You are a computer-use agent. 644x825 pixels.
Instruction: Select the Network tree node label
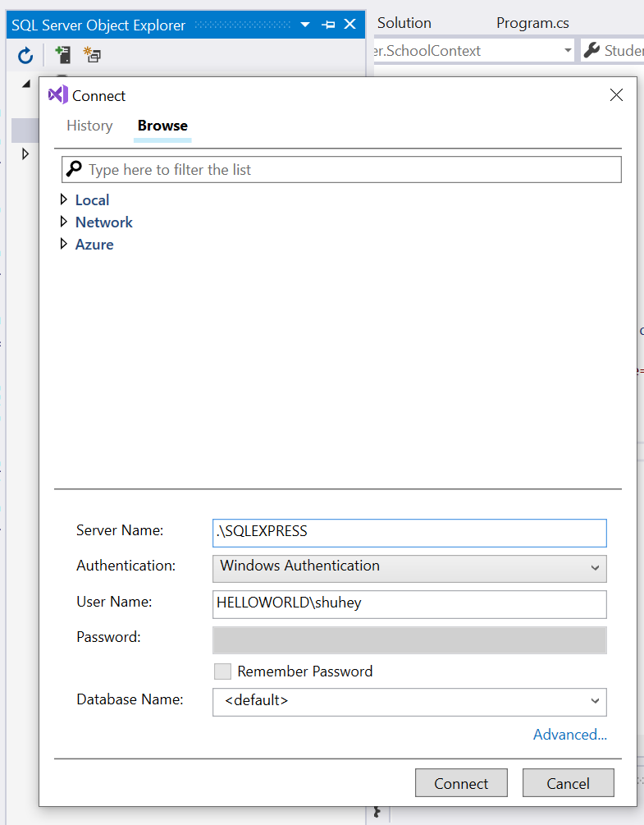pos(104,222)
